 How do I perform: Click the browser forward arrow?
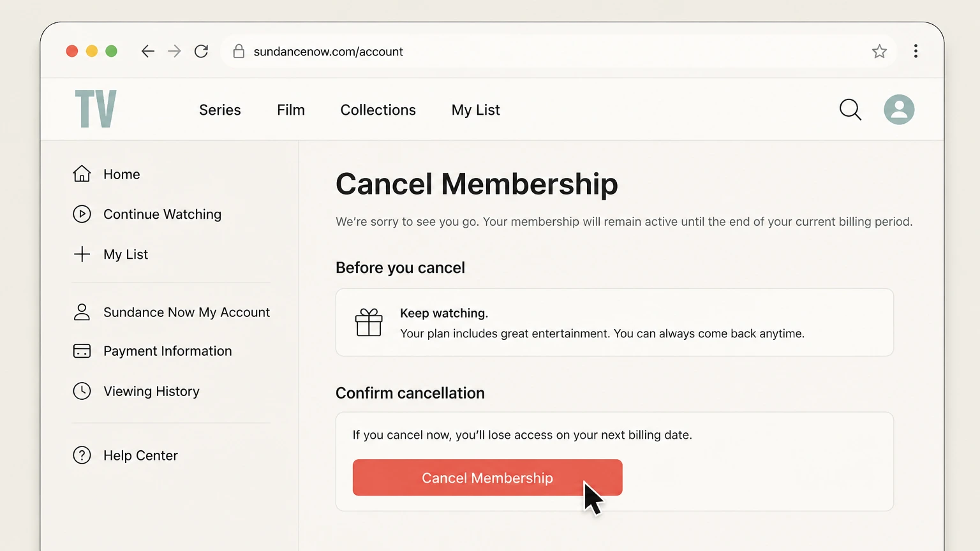174,52
